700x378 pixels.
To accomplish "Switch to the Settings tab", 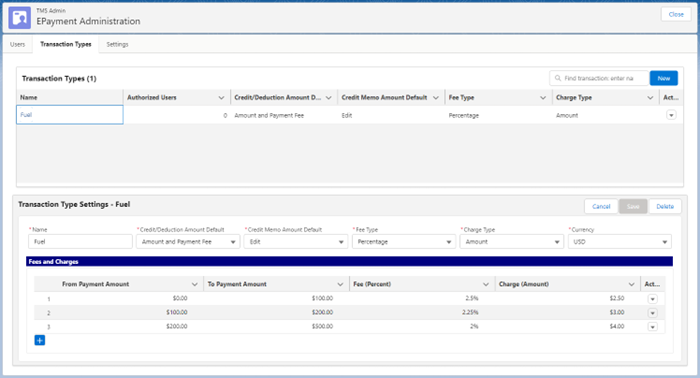I will (117, 44).
